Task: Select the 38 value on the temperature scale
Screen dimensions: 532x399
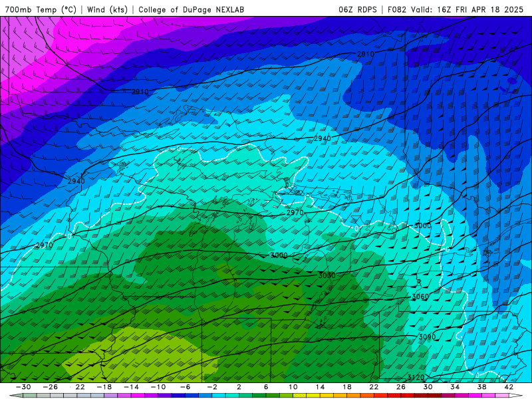Action: [x=481, y=387]
